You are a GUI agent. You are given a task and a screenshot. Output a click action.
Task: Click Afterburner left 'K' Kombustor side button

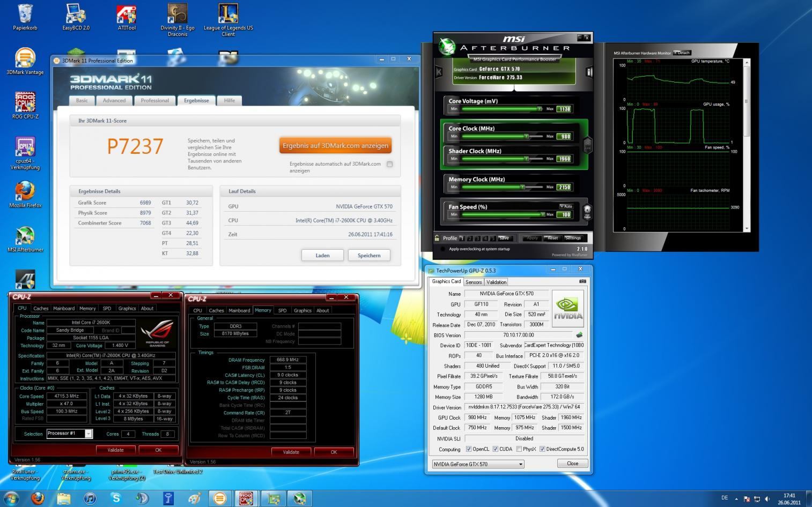(x=439, y=72)
